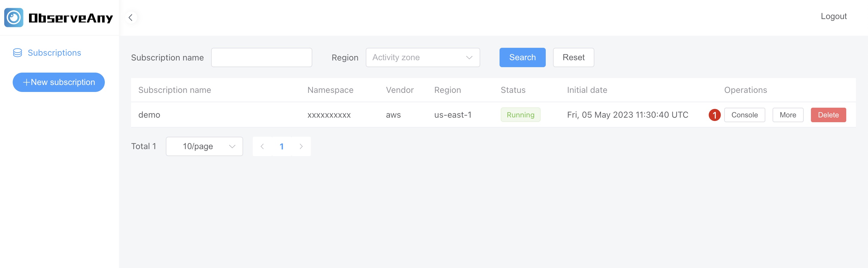This screenshot has height=268, width=868.
Task: Click the ObserveAny logo icon
Action: (x=14, y=18)
